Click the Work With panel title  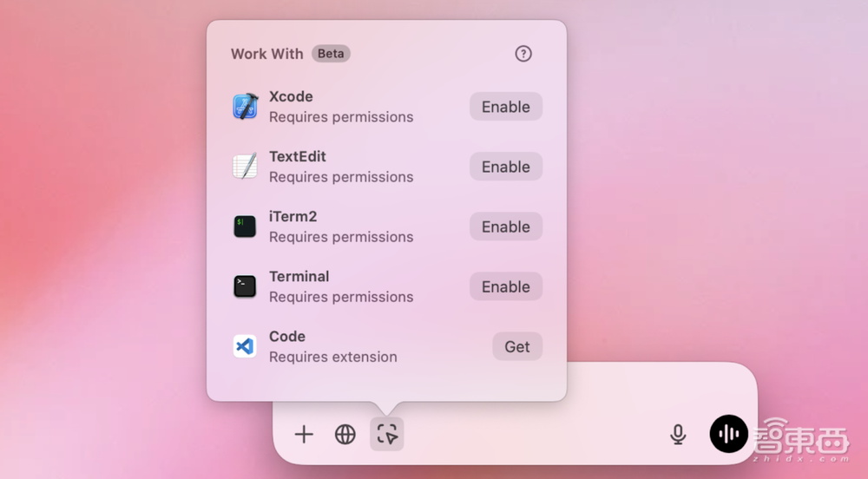267,54
